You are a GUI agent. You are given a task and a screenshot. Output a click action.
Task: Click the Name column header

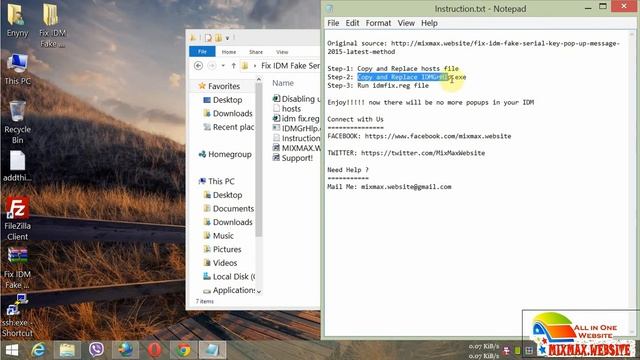283,83
